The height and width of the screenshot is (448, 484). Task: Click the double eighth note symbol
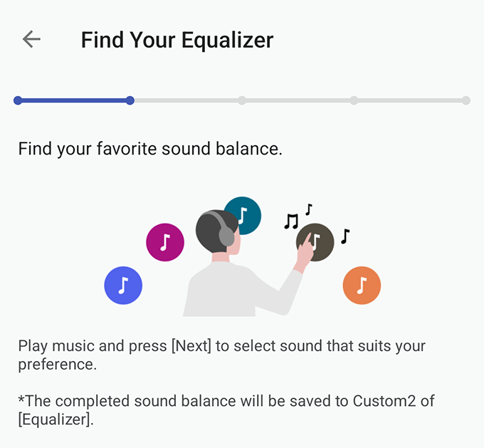coord(291,222)
